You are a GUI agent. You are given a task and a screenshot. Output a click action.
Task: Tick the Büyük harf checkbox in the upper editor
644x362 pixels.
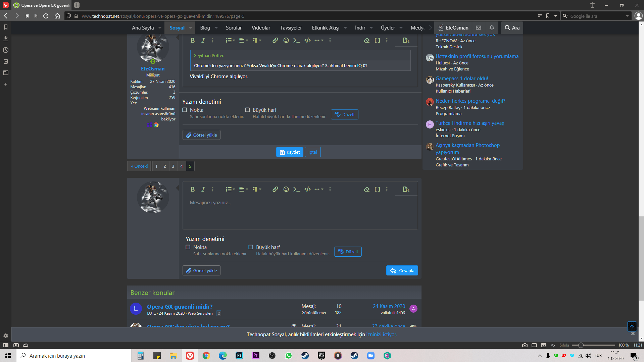(x=247, y=110)
